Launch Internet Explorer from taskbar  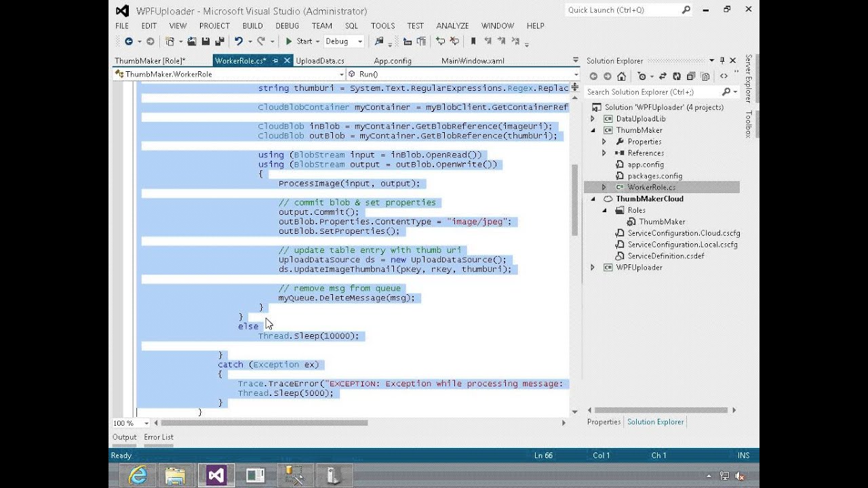[x=138, y=476]
